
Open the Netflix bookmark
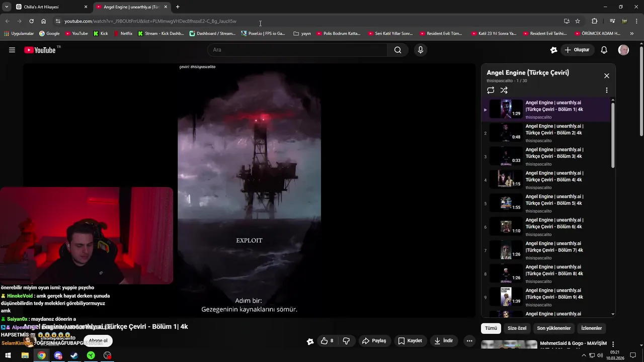(x=123, y=34)
